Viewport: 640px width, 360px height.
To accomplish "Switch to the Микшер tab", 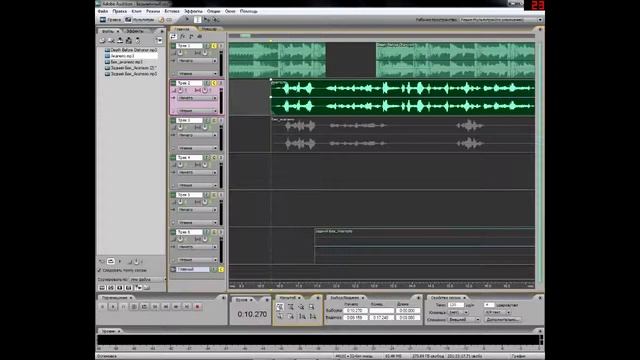I will (x=209, y=29).
